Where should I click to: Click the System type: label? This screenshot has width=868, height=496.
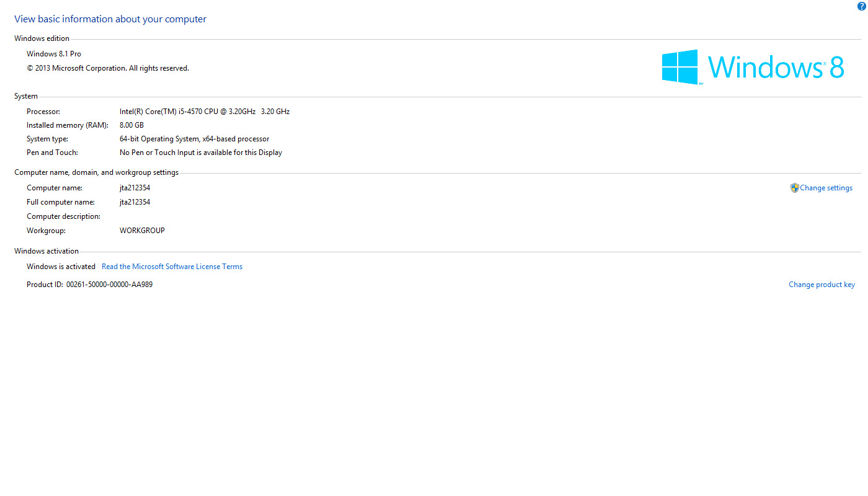[47, 139]
